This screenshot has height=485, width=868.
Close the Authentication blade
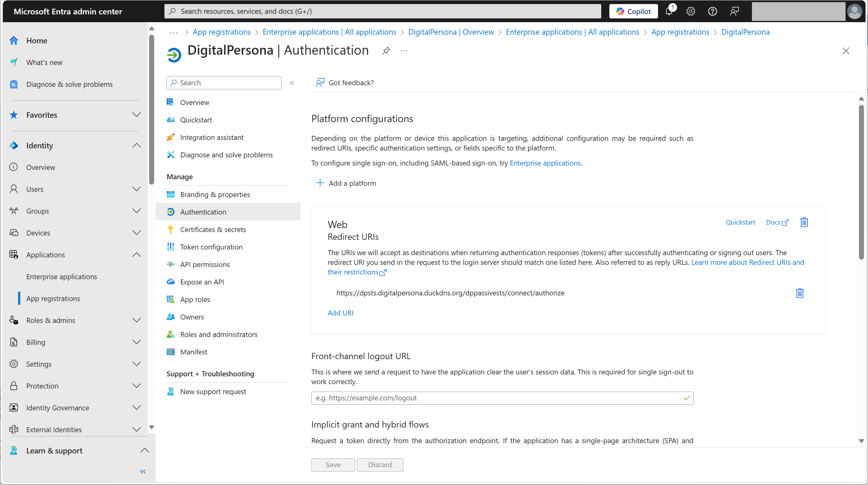point(846,51)
